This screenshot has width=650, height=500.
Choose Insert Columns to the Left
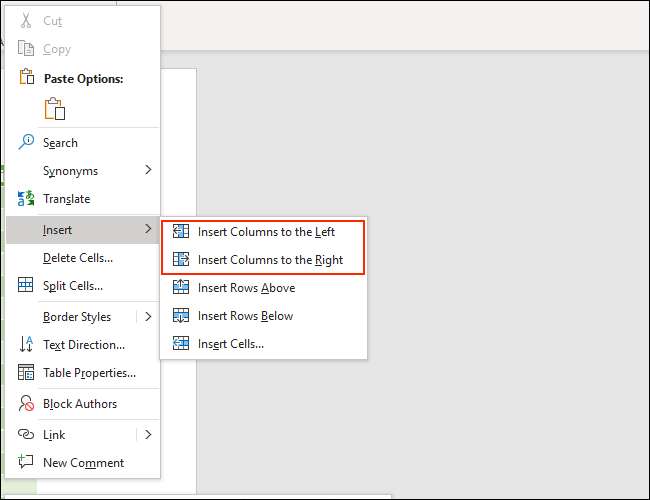[266, 232]
